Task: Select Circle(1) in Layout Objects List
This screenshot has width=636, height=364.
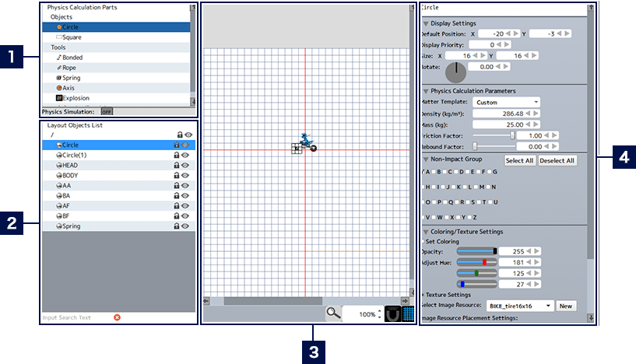Action: (x=118, y=156)
